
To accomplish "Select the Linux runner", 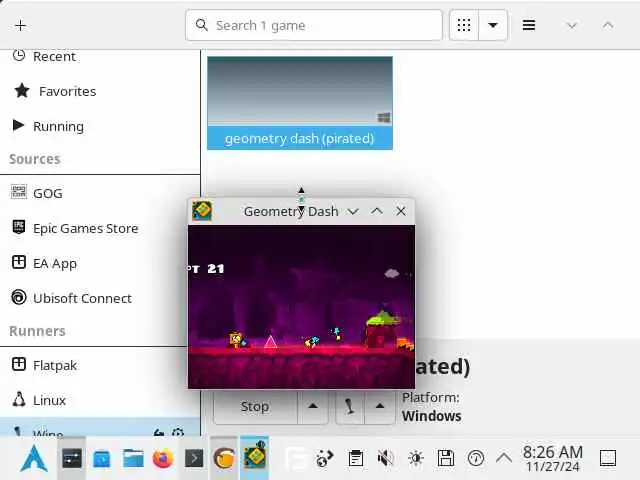I will [x=100, y=400].
